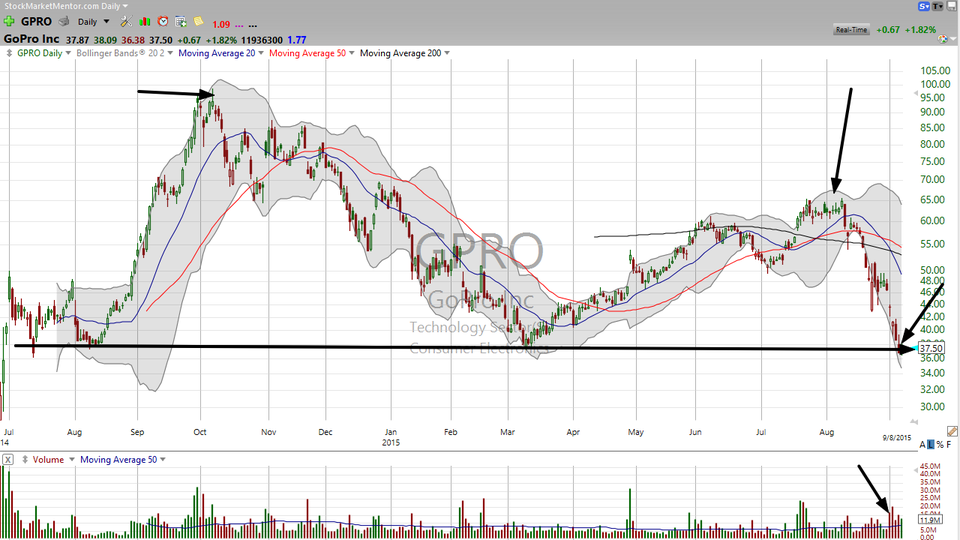Click the gray arrow near the 95.00 price label
The image size is (960, 540).
click(x=916, y=94)
